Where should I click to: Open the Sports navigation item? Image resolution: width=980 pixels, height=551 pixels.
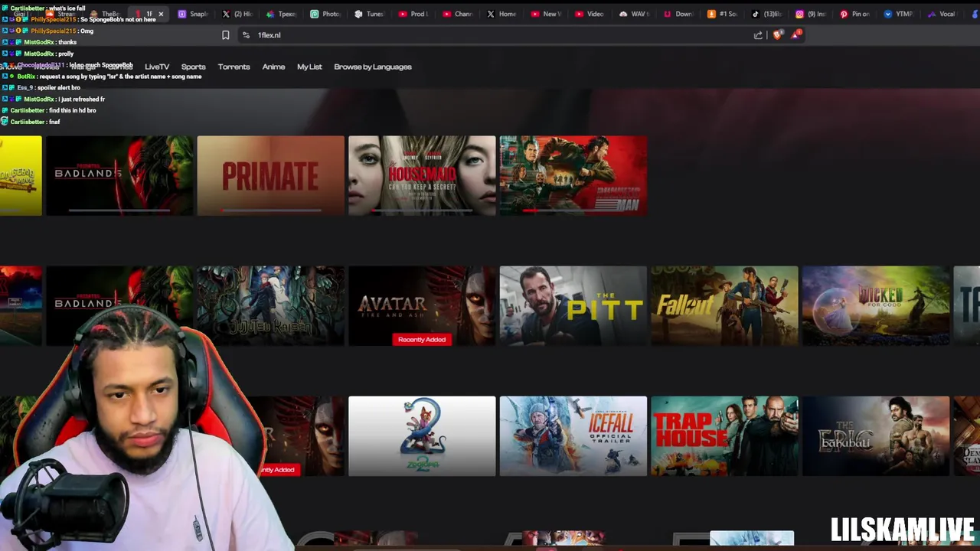tap(193, 67)
